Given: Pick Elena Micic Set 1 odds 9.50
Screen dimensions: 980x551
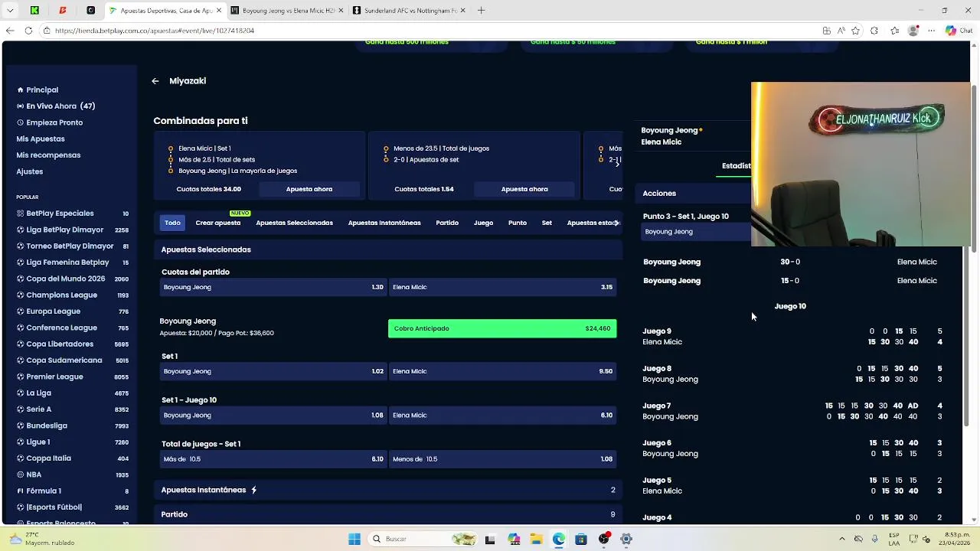Looking at the screenshot, I should [x=502, y=371].
